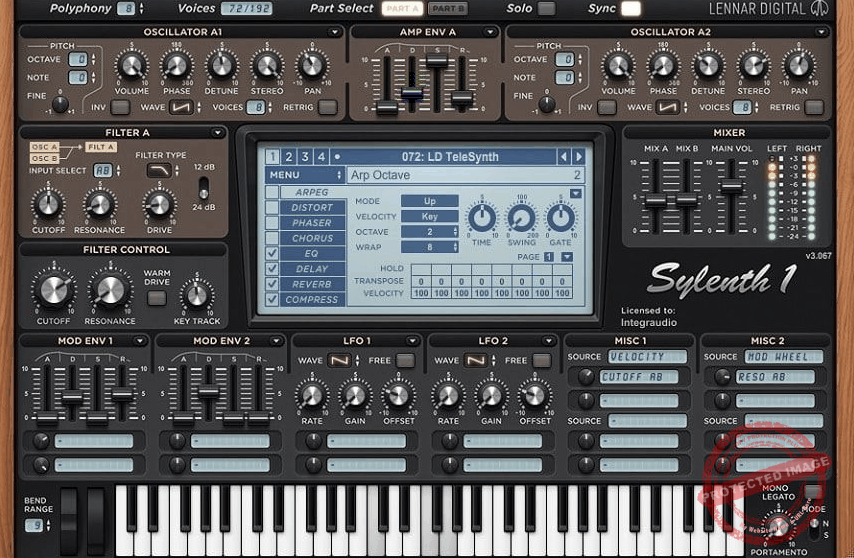Toggle LFO 1 Free button
Viewport: 854px width, 558px height.
pyautogui.click(x=405, y=360)
